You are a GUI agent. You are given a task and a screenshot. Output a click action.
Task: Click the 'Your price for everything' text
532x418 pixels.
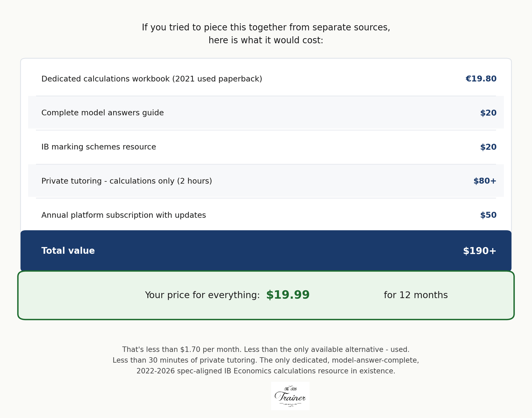[202, 295]
